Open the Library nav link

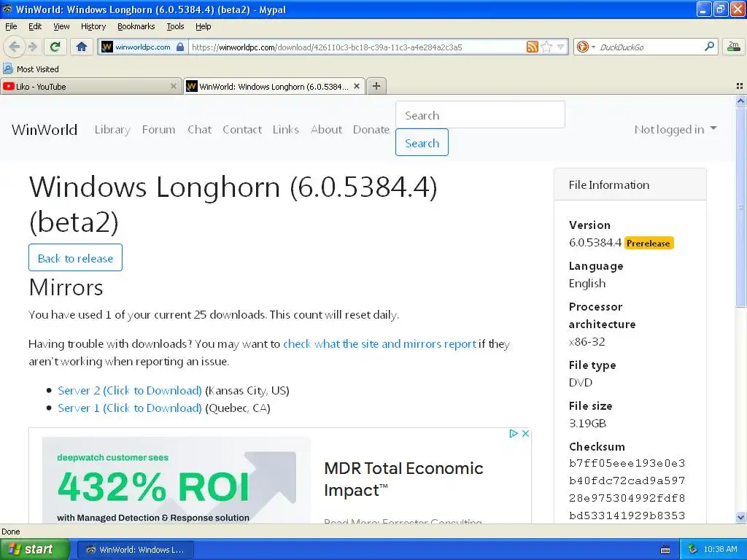pos(112,130)
